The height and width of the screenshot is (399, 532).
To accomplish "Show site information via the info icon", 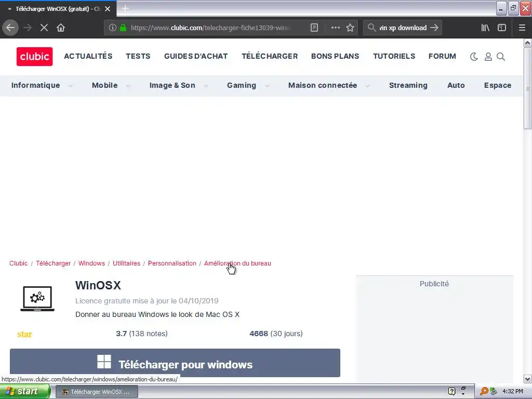I will (x=113, y=28).
